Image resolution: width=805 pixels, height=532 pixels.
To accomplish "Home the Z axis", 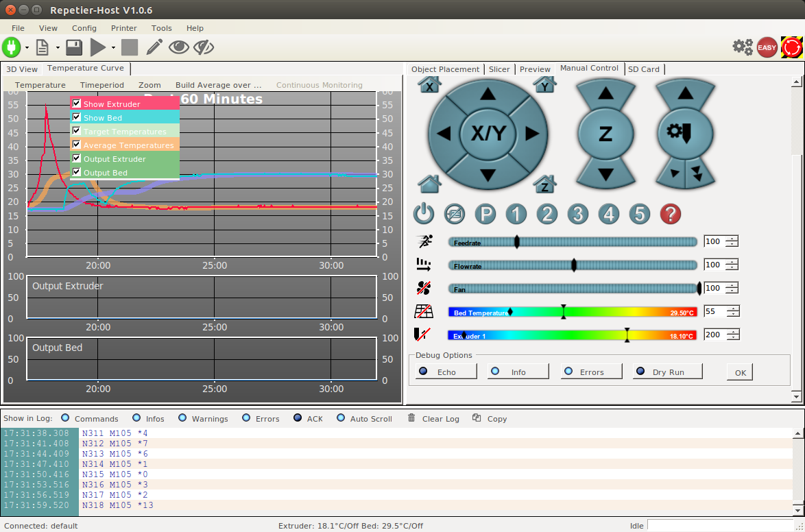I will 544,183.
